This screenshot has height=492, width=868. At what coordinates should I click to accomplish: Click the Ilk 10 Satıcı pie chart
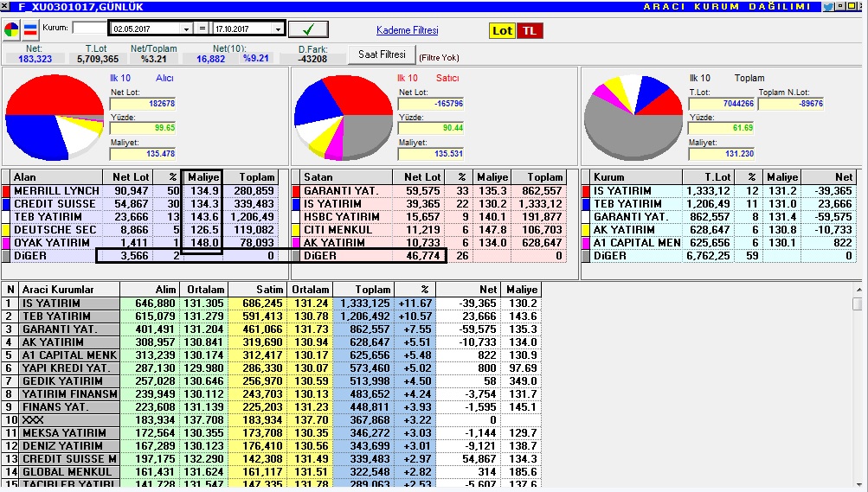tap(344, 118)
